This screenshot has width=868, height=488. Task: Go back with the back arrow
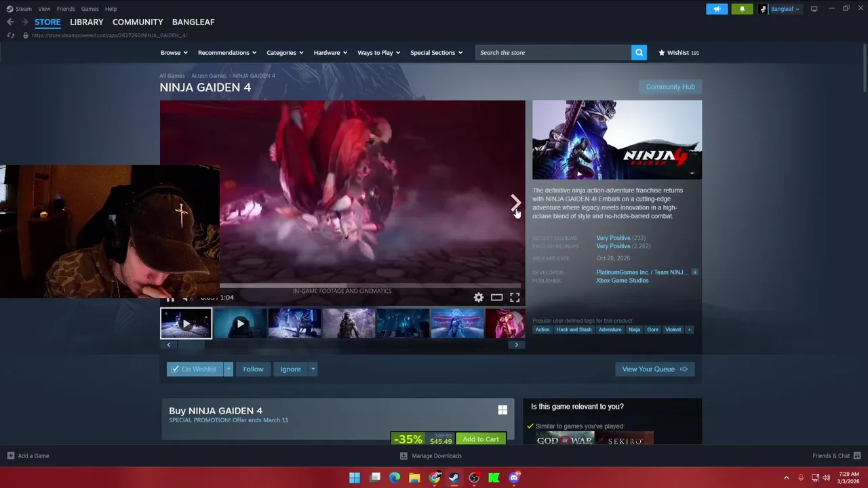(x=10, y=22)
